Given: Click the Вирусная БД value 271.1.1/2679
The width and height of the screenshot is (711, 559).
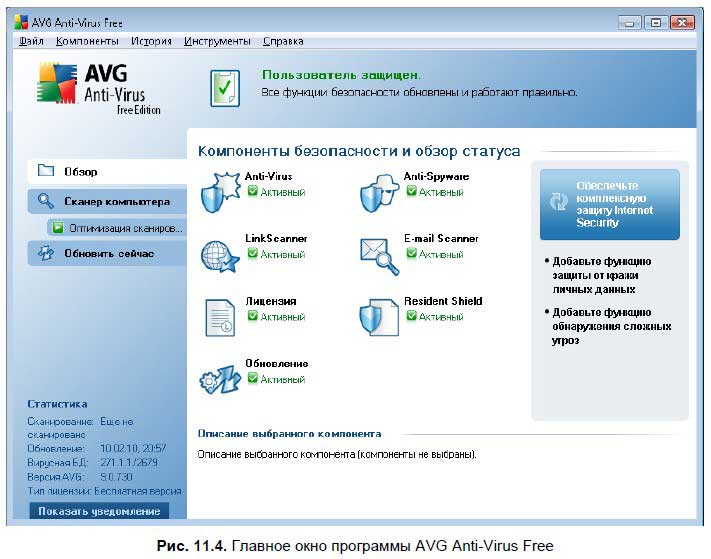Looking at the screenshot, I should (129, 462).
